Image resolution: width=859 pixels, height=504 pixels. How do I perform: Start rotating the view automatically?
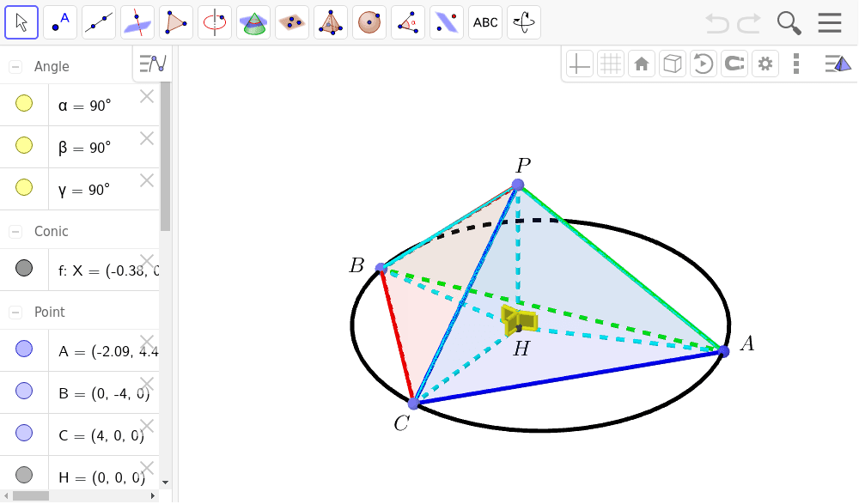[x=704, y=64]
